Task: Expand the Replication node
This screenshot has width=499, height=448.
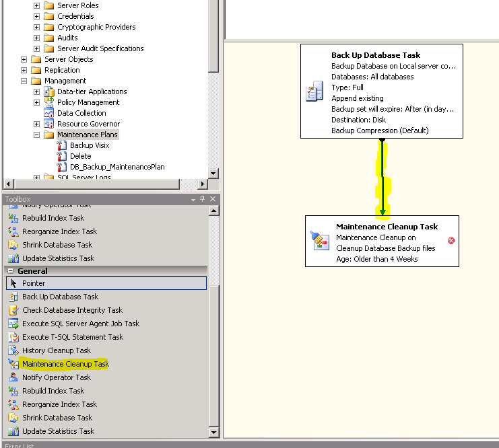Action: [x=24, y=70]
